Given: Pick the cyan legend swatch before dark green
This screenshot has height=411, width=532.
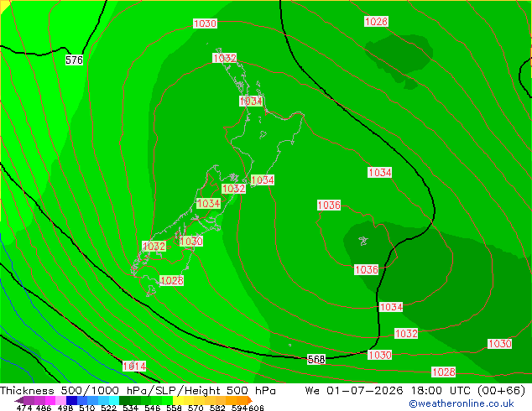Looking at the screenshot, I should coord(114,400).
